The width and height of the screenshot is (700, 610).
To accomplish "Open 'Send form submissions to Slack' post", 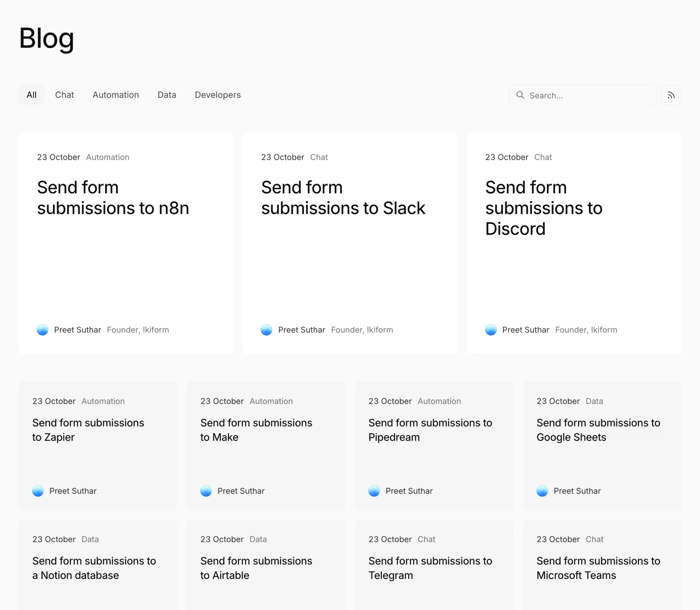I will click(343, 198).
